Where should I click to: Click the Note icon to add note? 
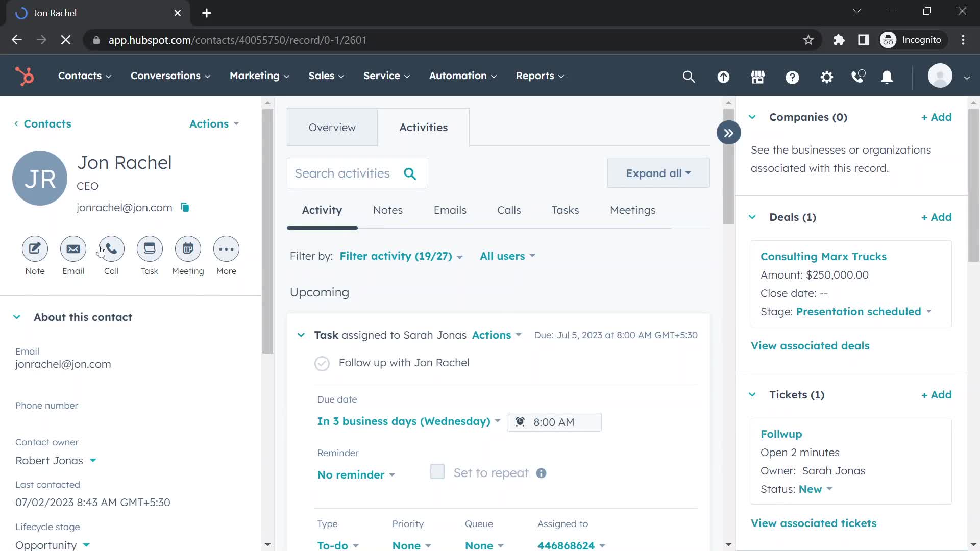click(34, 248)
